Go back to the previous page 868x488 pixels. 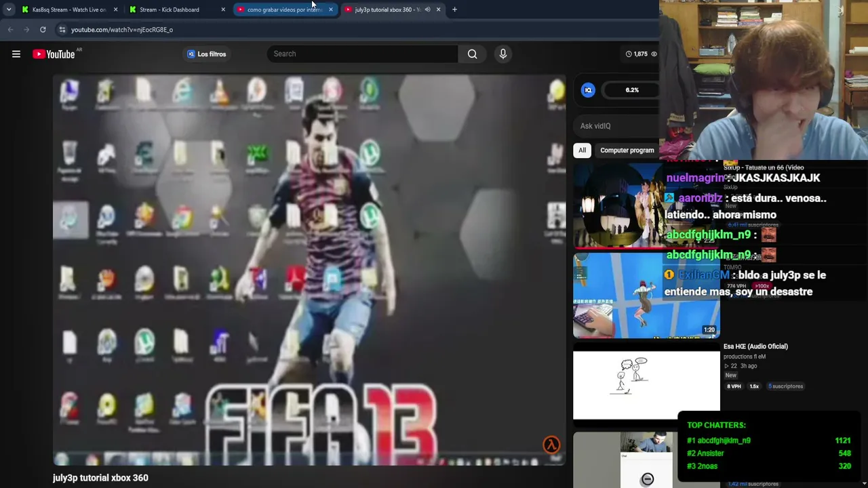tap(10, 30)
